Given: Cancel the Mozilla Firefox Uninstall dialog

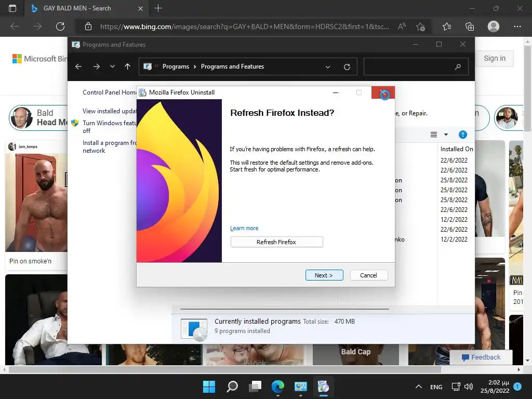Looking at the screenshot, I should 368,275.
